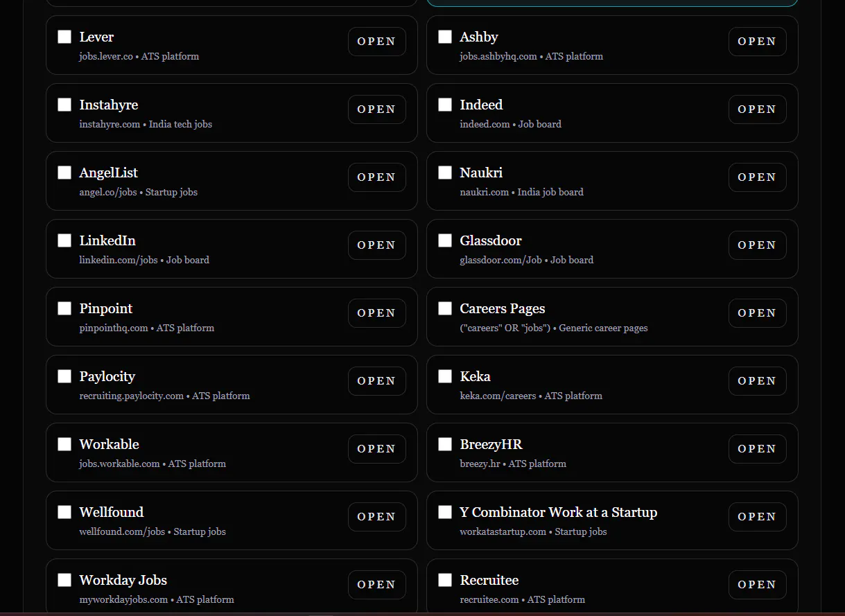
Task: Open the Careers Pages search
Action: (758, 313)
